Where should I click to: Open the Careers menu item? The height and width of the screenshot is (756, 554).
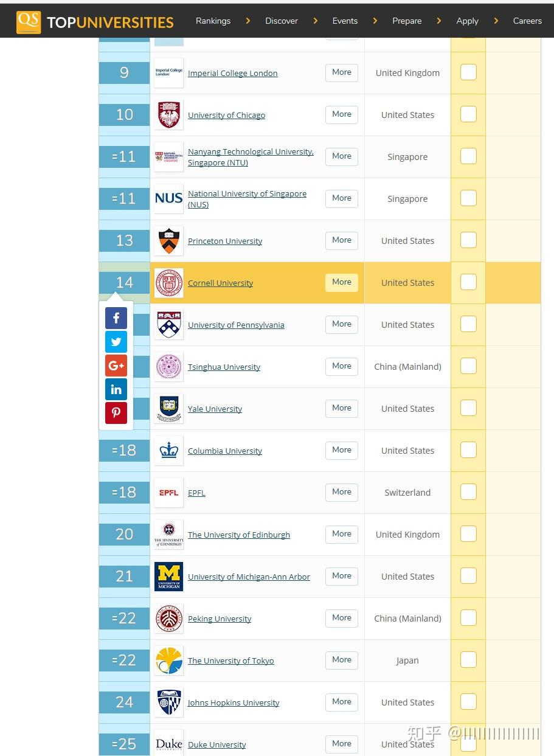(x=527, y=21)
